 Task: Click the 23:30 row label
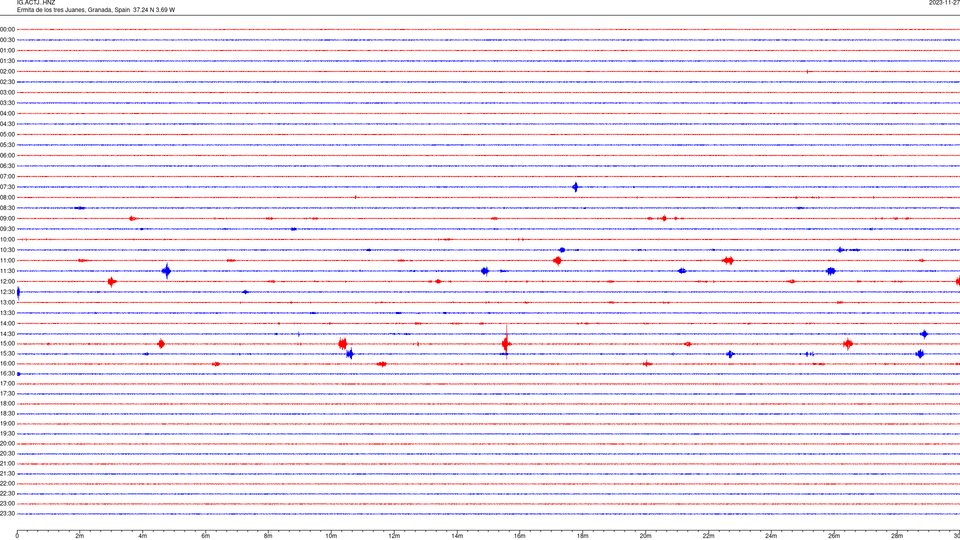[x=7, y=514]
